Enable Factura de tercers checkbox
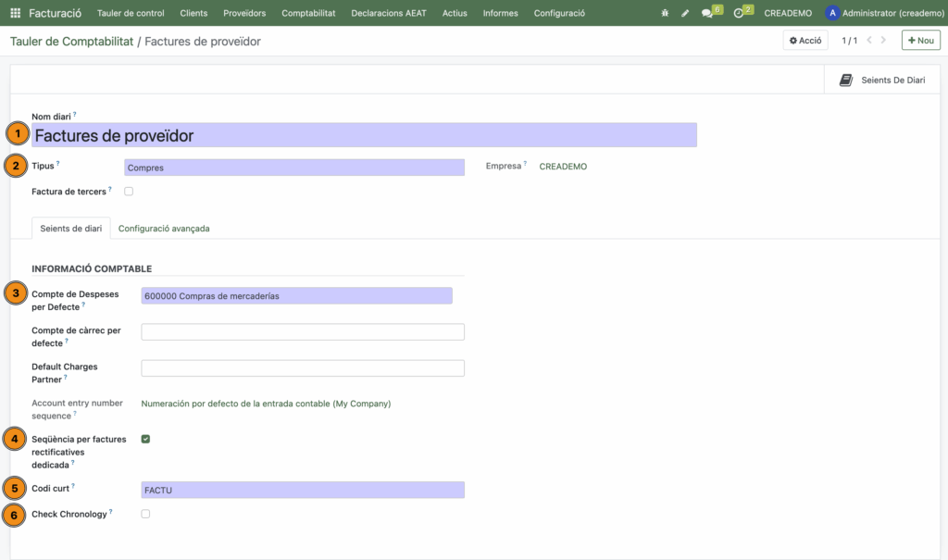Screen dimensions: 948x560 [129, 192]
